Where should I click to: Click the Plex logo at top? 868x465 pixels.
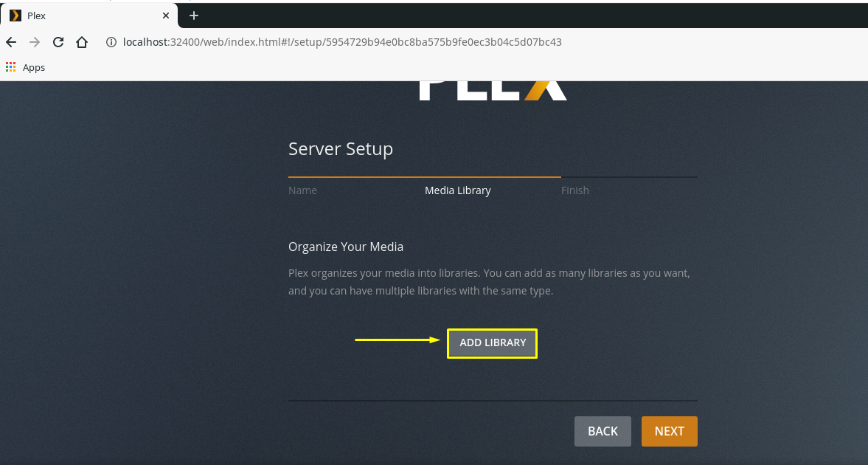493,91
